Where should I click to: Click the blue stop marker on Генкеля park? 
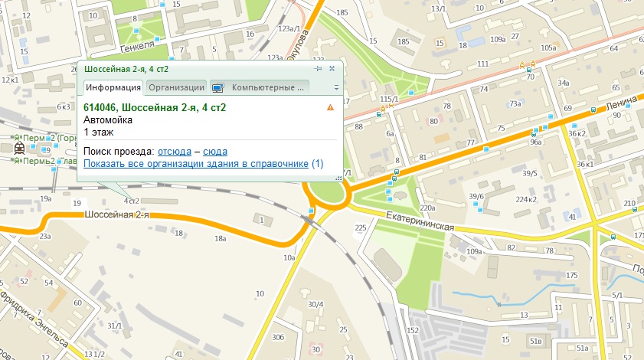(136, 31)
